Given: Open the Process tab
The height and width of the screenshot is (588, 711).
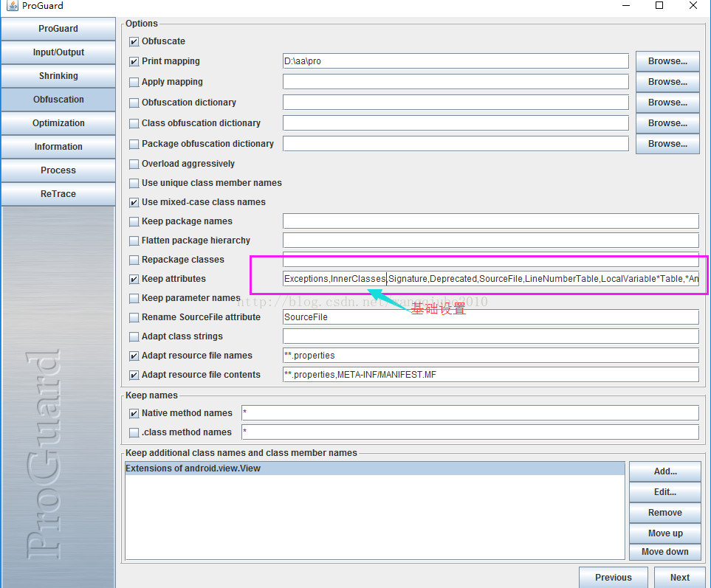Looking at the screenshot, I should [58, 170].
